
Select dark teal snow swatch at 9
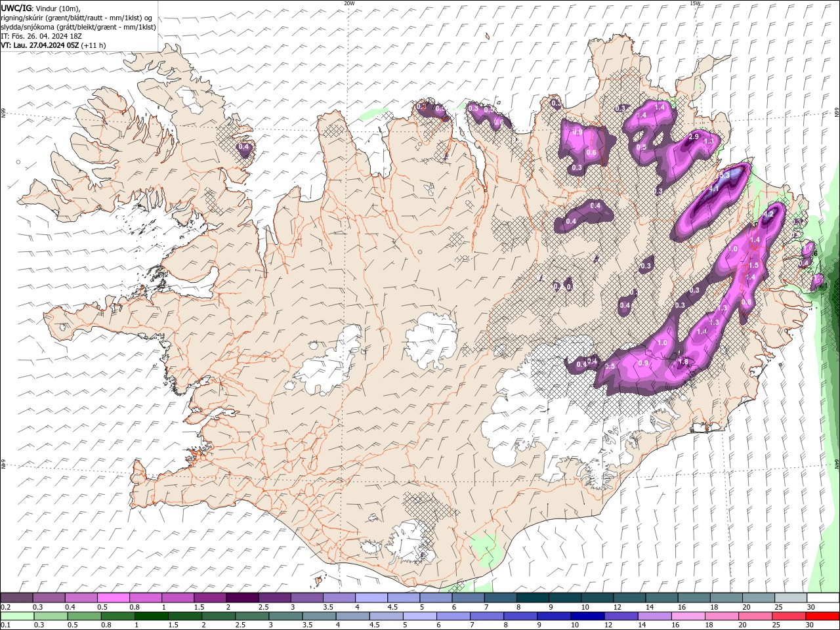coord(564,598)
